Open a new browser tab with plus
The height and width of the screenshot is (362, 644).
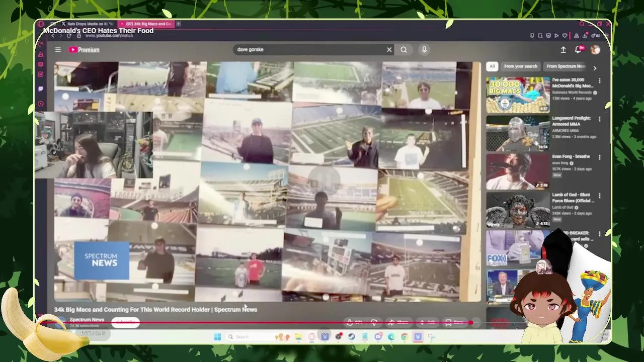point(178,24)
